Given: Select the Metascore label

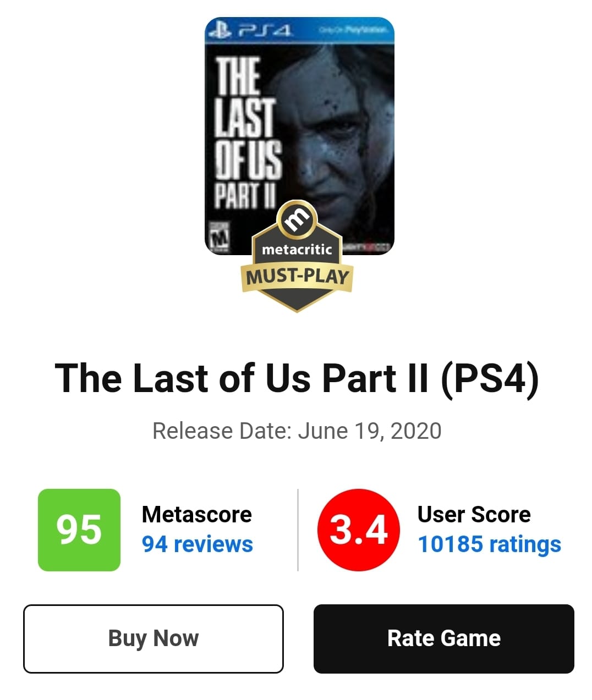Looking at the screenshot, I should (x=197, y=514).
